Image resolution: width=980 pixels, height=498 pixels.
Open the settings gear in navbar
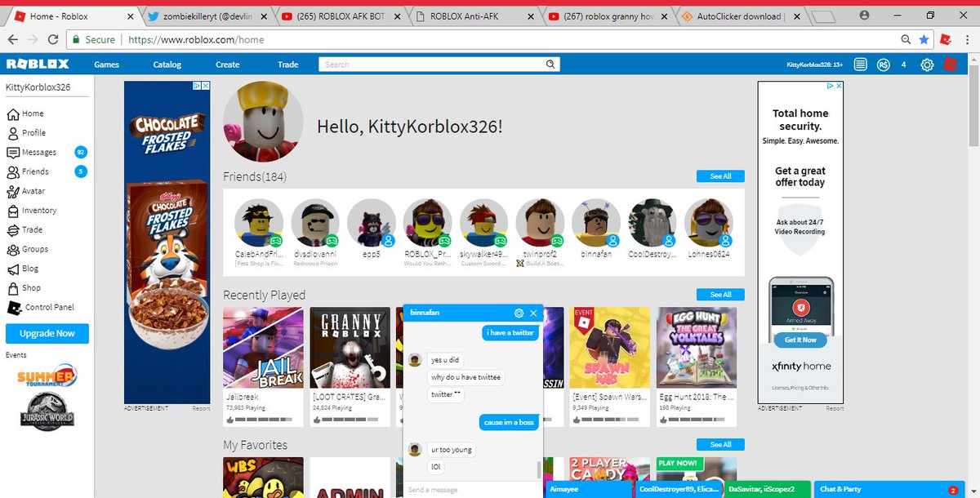927,64
